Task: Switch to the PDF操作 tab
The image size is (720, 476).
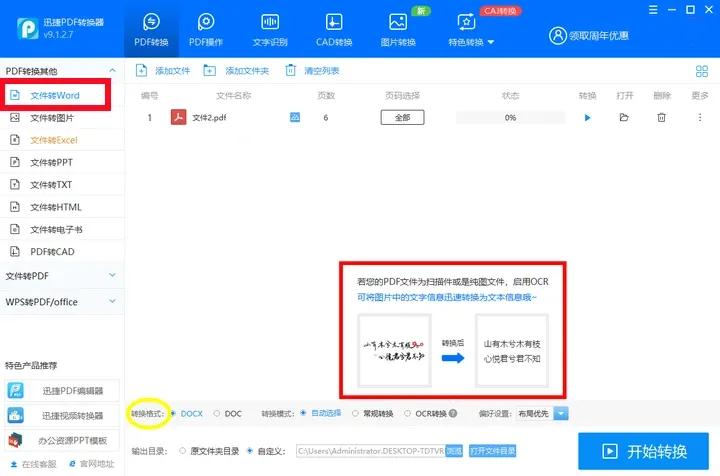Action: tap(206, 30)
